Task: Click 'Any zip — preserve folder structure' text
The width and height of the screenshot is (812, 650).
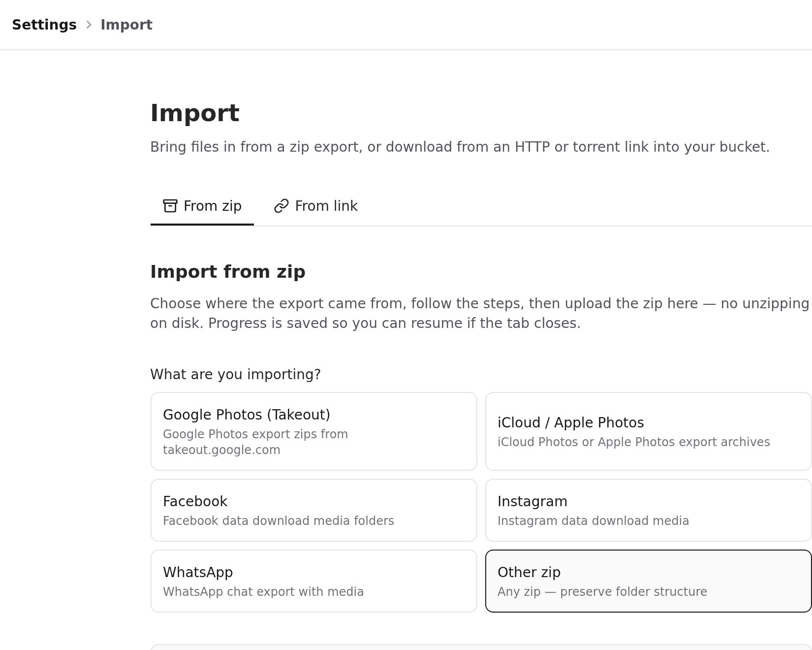Action: tap(602, 591)
